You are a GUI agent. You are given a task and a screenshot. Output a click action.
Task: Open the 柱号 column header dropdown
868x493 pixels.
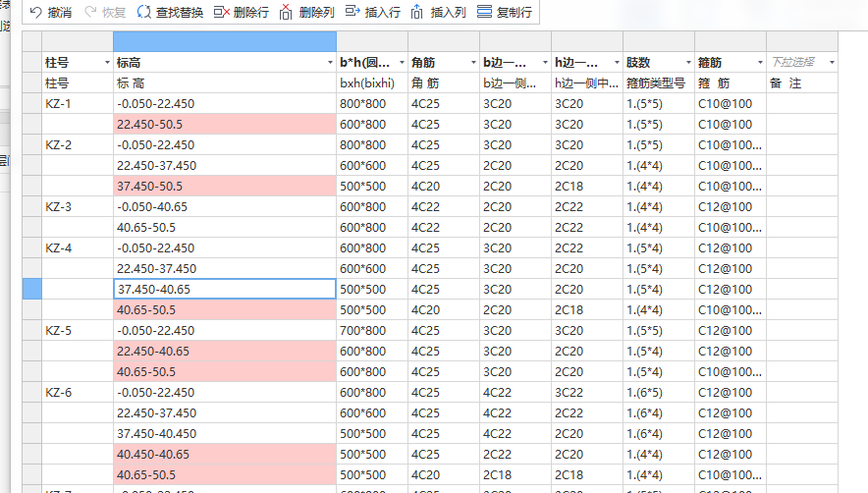(107, 63)
